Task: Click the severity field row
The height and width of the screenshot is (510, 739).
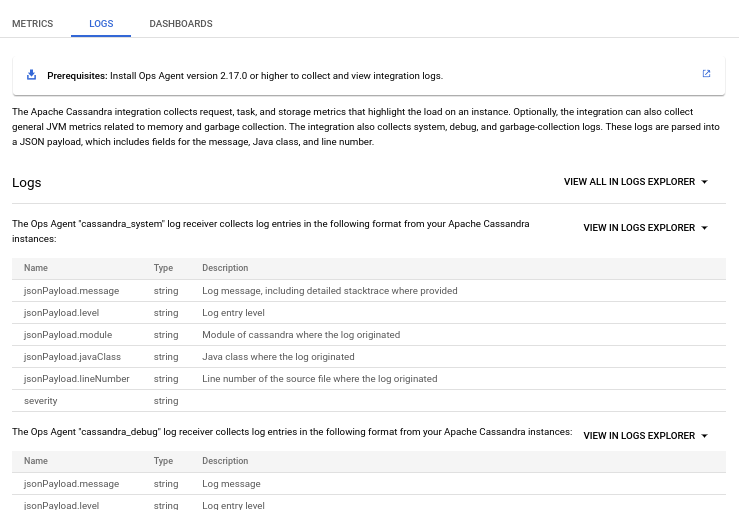Action: 40,401
